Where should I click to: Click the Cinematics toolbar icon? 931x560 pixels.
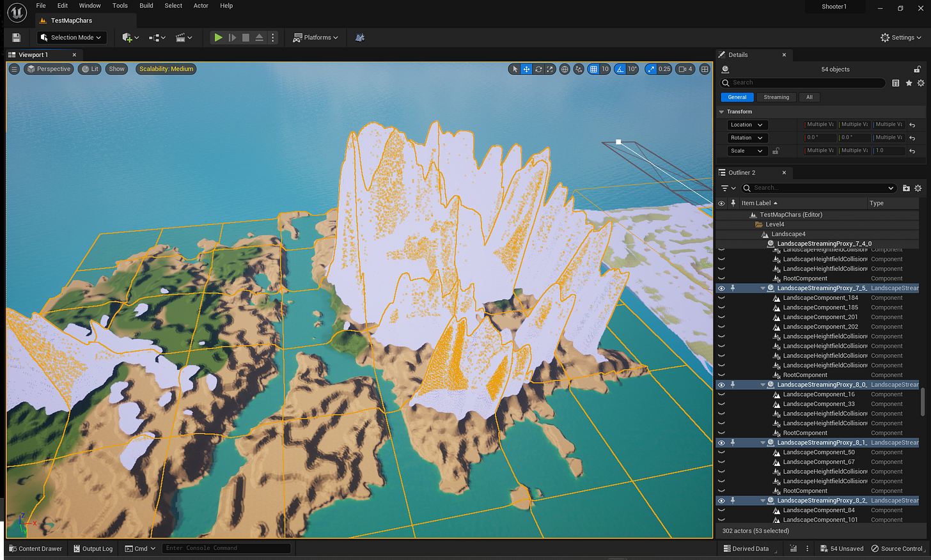(181, 37)
